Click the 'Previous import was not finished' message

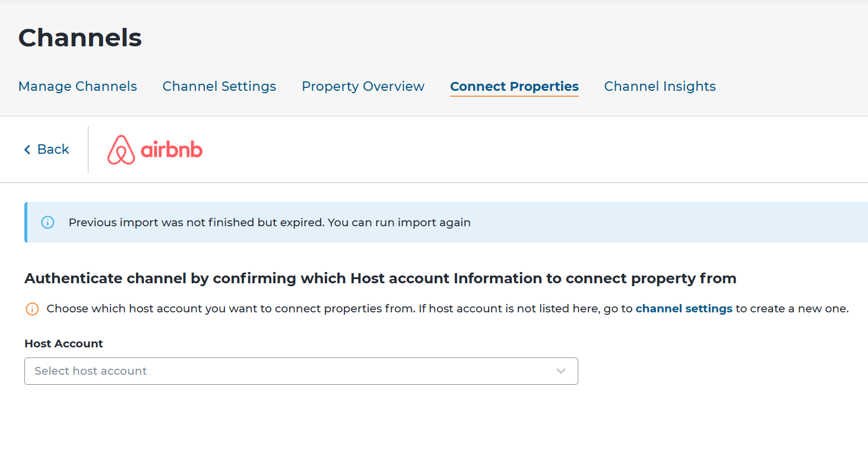[x=270, y=223]
